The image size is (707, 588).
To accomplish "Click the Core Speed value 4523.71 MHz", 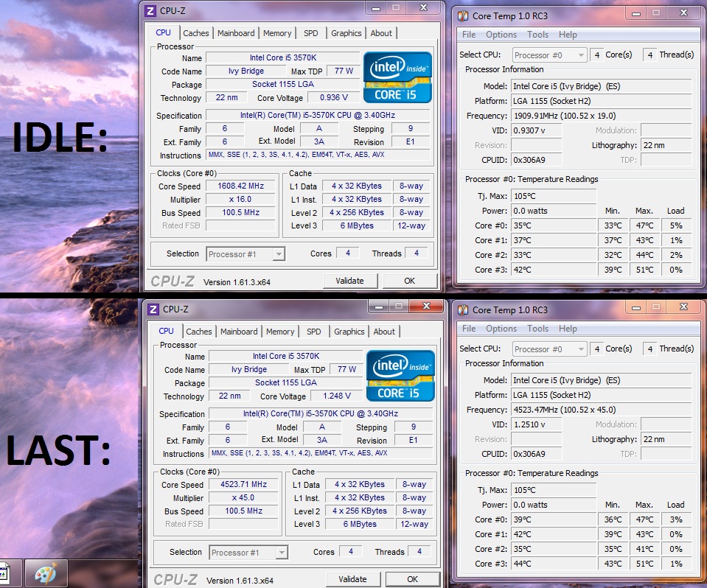I will click(244, 484).
